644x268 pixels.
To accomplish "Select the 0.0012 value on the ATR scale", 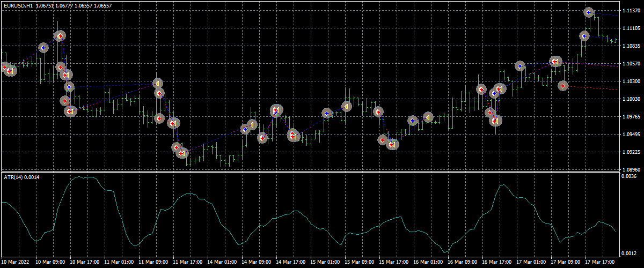I will pyautogui.click(x=629, y=253).
